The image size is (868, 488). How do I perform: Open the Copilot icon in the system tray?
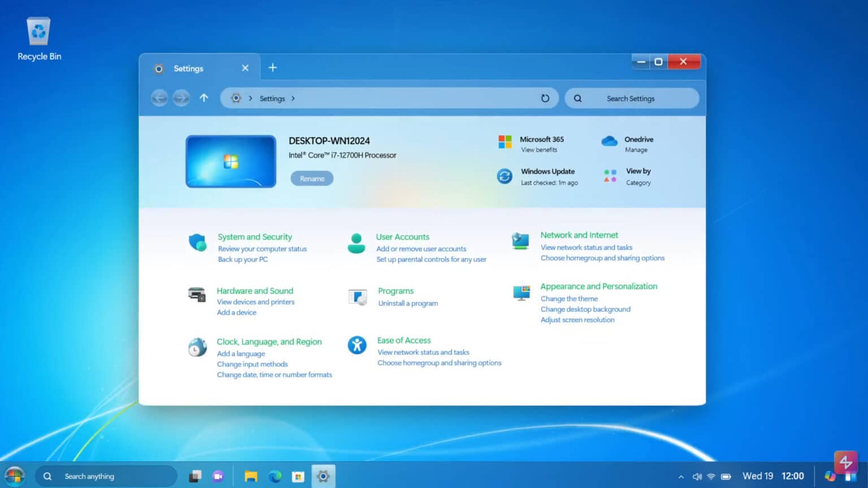click(831, 476)
